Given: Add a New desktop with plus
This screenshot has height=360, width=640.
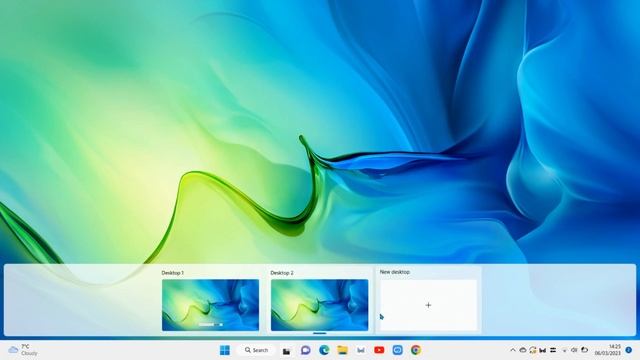Looking at the screenshot, I should click(x=428, y=305).
